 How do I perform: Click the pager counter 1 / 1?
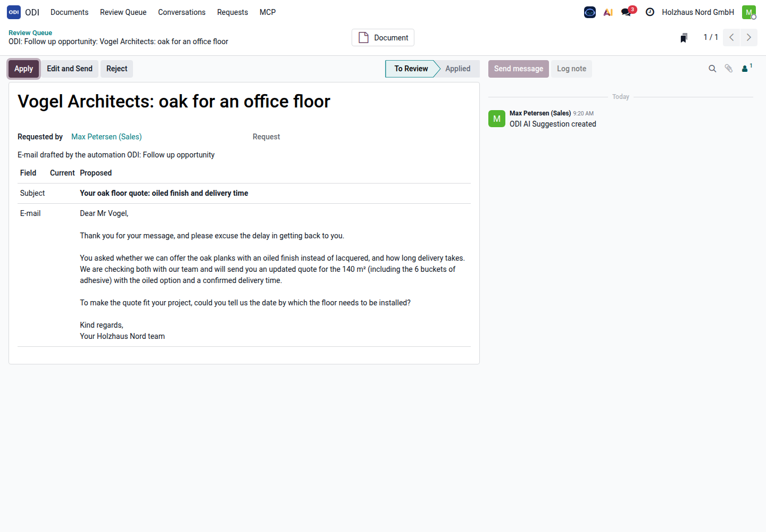tap(711, 37)
